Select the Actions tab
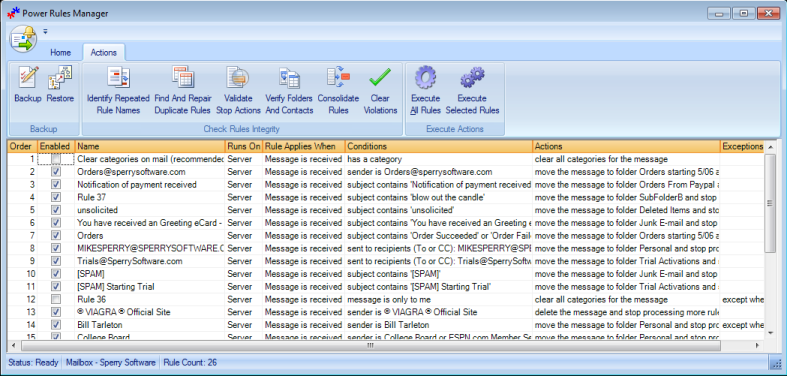This screenshot has height=376, width=787. [104, 52]
